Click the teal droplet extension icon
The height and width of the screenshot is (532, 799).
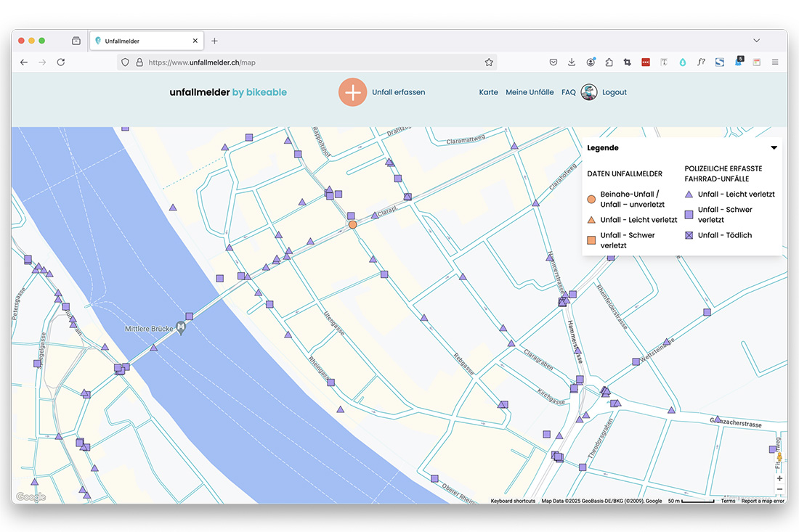click(x=683, y=62)
